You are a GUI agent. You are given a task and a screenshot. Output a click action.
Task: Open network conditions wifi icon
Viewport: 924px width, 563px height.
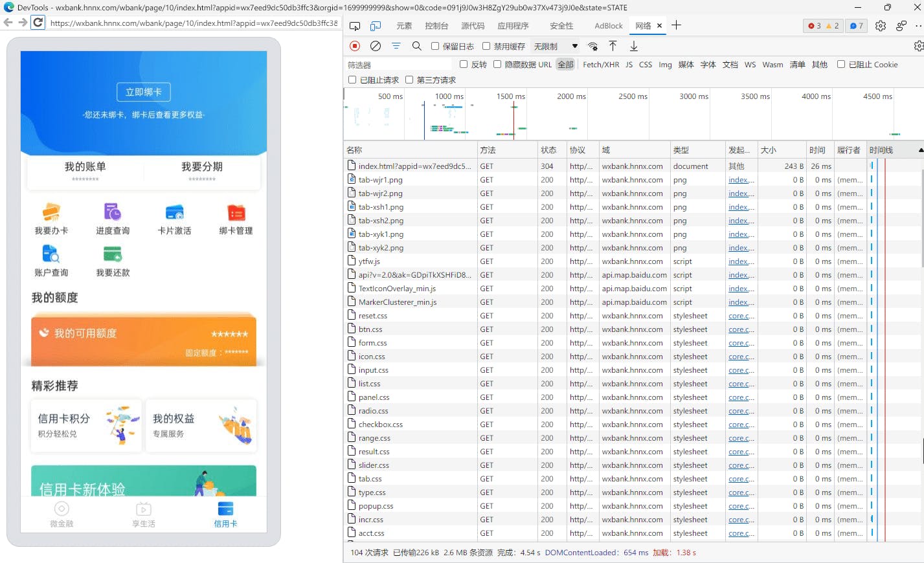point(592,46)
